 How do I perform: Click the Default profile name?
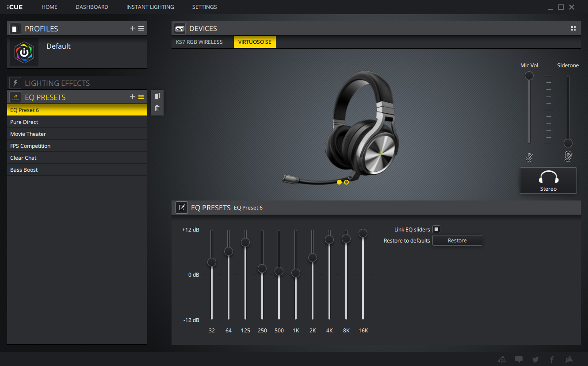click(x=58, y=46)
